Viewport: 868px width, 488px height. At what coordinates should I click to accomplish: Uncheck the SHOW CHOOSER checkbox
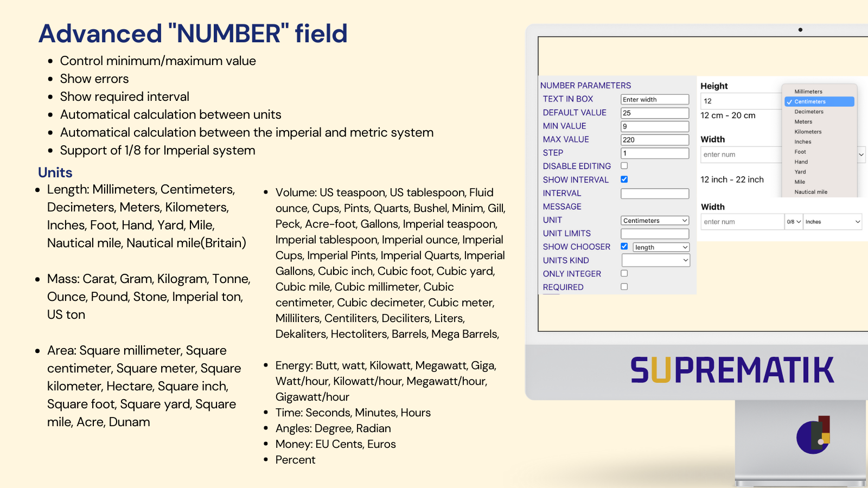pyautogui.click(x=624, y=246)
